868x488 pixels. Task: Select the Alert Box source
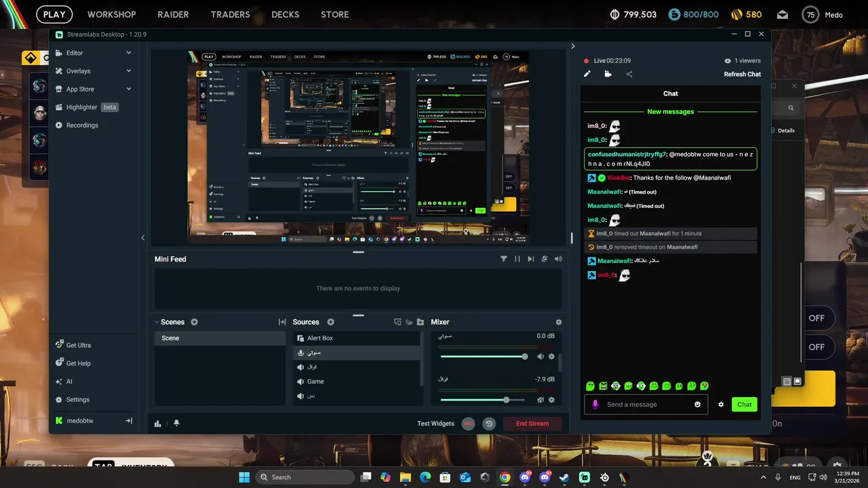click(x=357, y=338)
